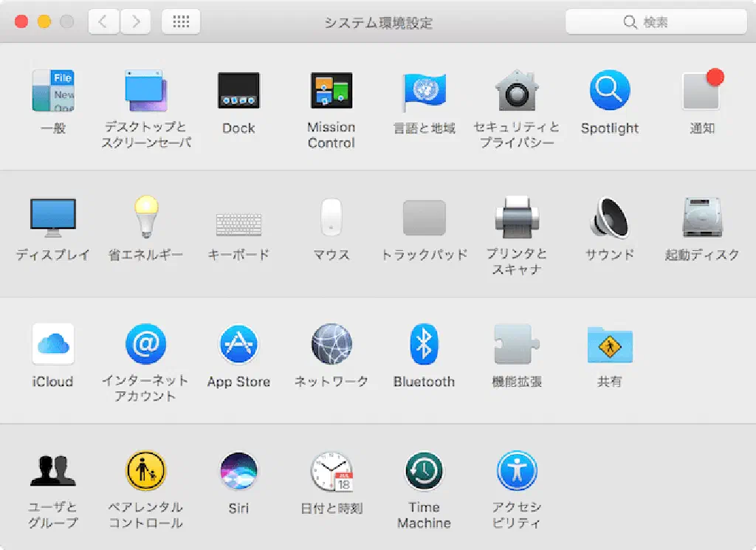Screen dimensions: 756x550
Task: Click the Show All grid button
Action: click(181, 22)
